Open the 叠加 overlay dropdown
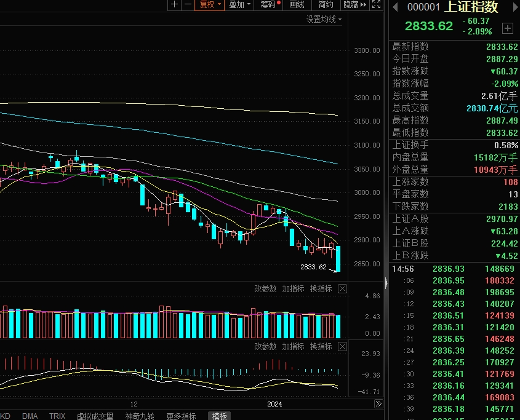 (x=239, y=5)
